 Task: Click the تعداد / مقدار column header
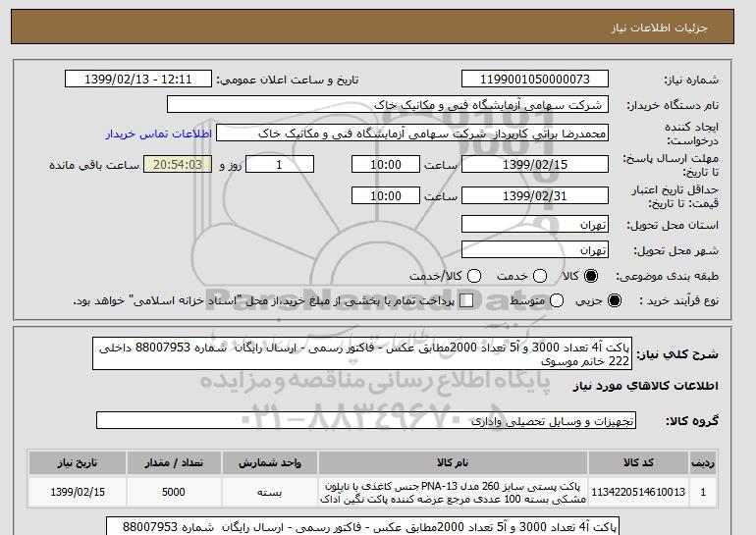click(174, 462)
